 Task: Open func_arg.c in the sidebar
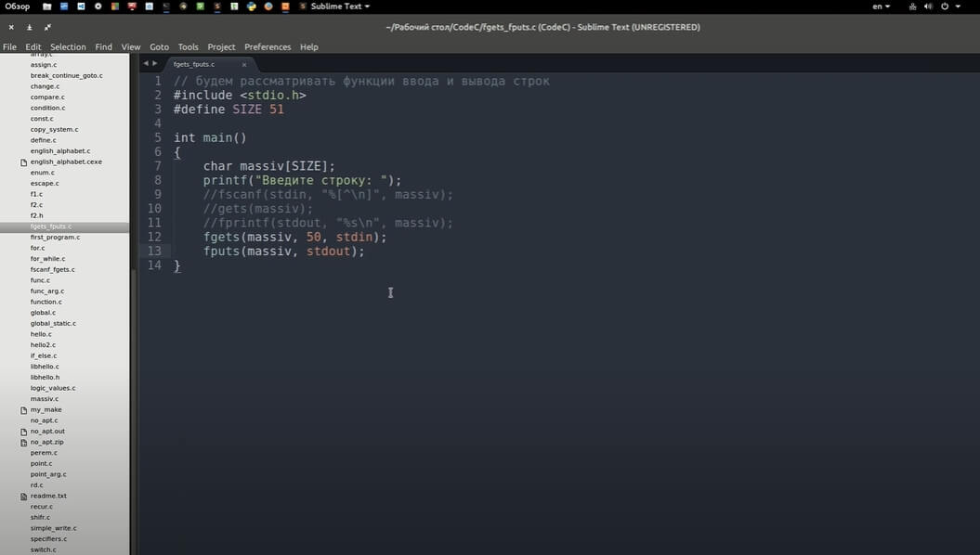pyautogui.click(x=46, y=290)
